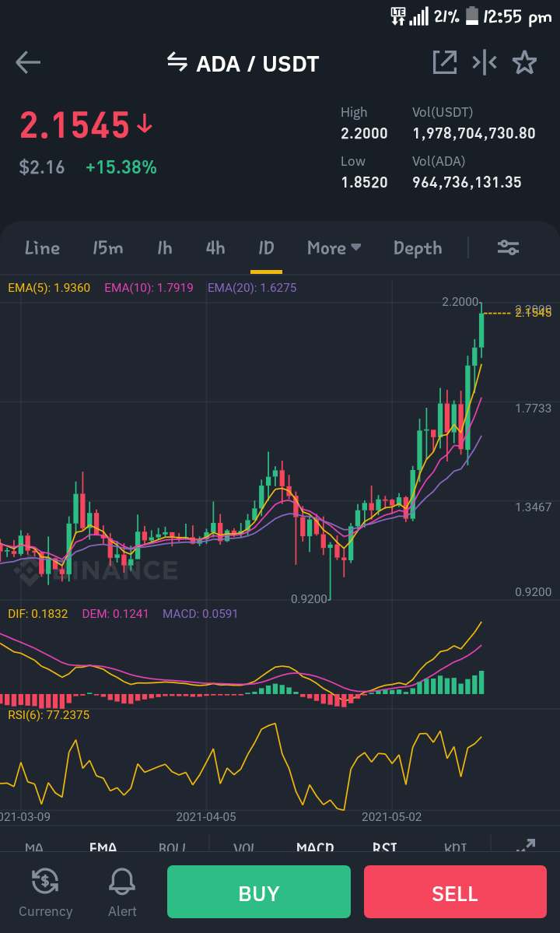Expand the More intervals dropdown
This screenshot has height=933, width=560.
[x=334, y=247]
